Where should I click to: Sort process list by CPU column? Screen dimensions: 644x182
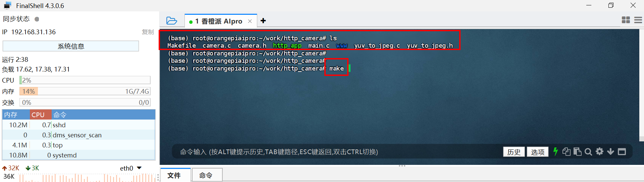click(41, 115)
